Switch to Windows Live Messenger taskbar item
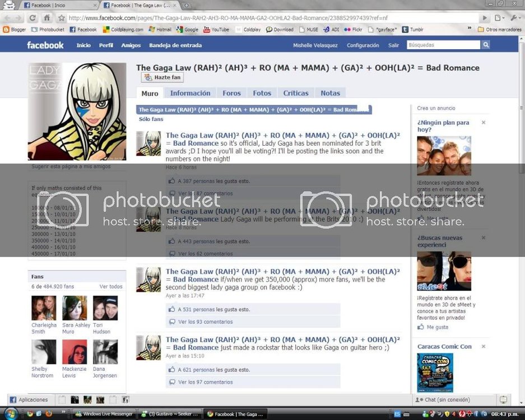Image resolution: width=525 pixels, height=420 pixels. pyautogui.click(x=104, y=414)
